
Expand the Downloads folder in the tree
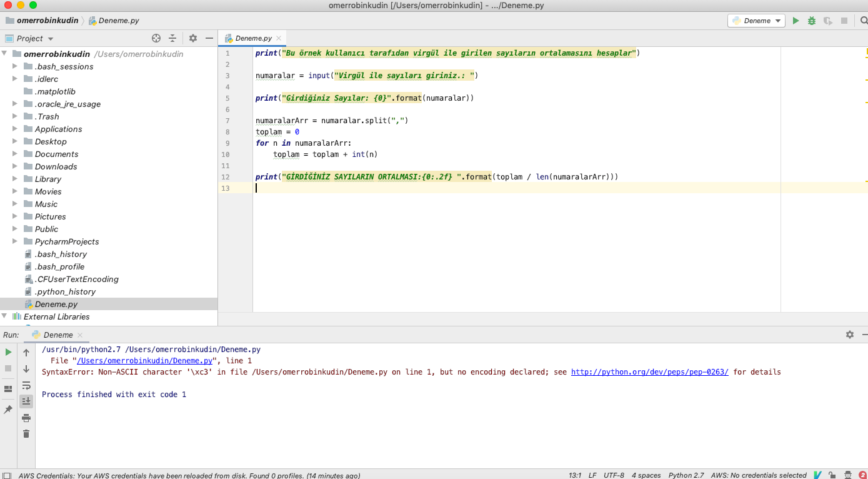(15, 166)
